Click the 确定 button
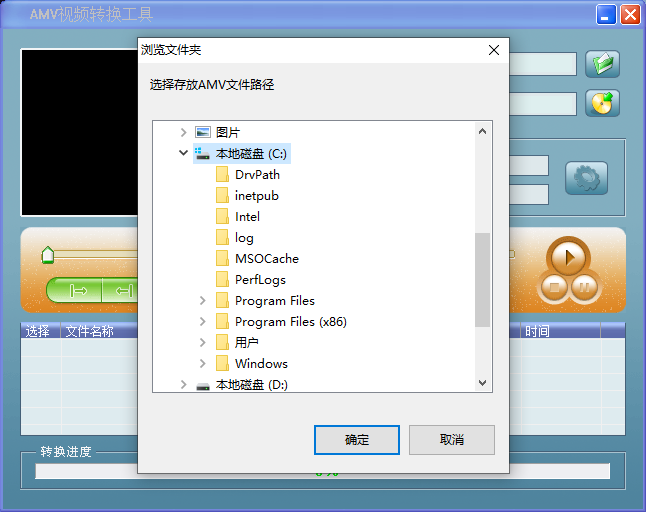646x512 pixels. [357, 440]
